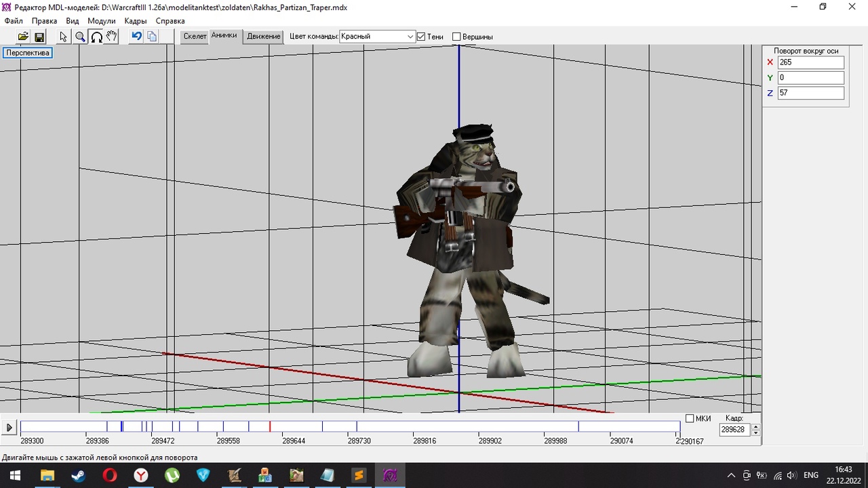Viewport: 868px width, 488px height.
Task: Increase the frame number with the up stepper
Action: click(x=756, y=426)
